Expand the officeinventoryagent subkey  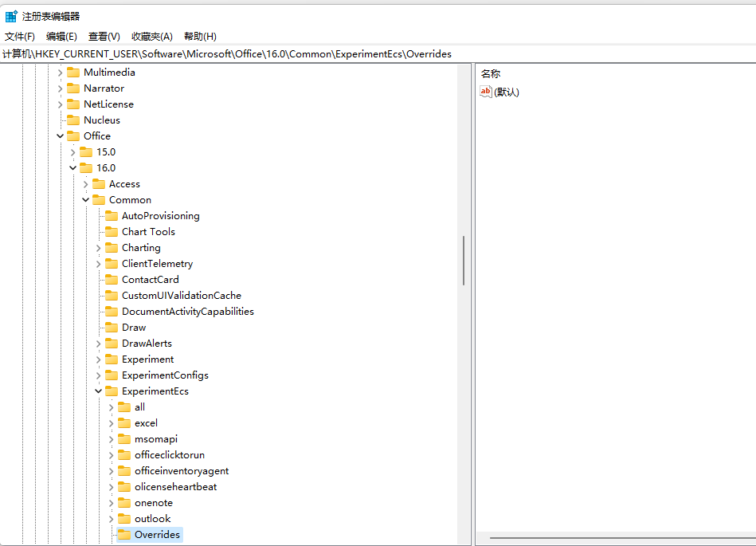pos(111,471)
